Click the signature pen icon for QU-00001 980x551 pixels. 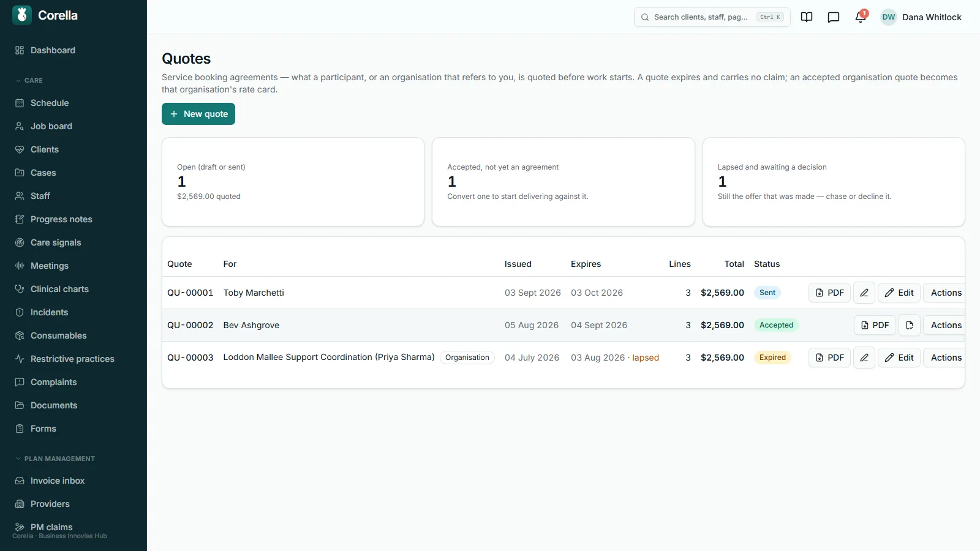[x=864, y=293]
